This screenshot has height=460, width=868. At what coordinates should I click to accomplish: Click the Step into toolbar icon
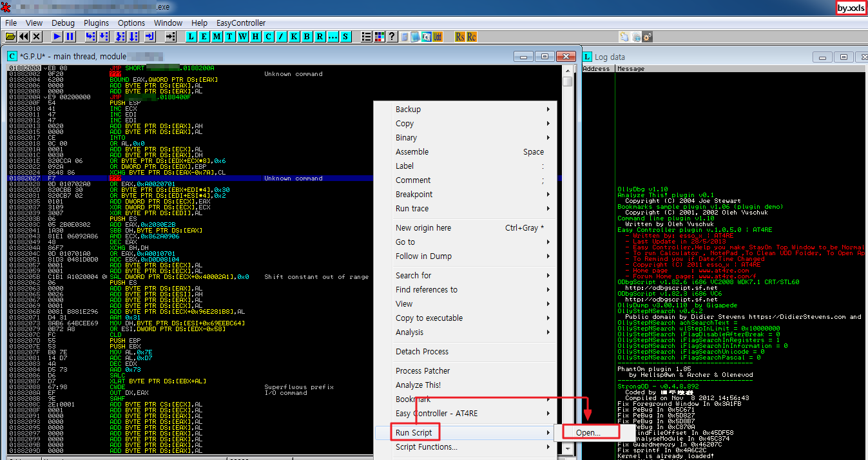pos(90,37)
